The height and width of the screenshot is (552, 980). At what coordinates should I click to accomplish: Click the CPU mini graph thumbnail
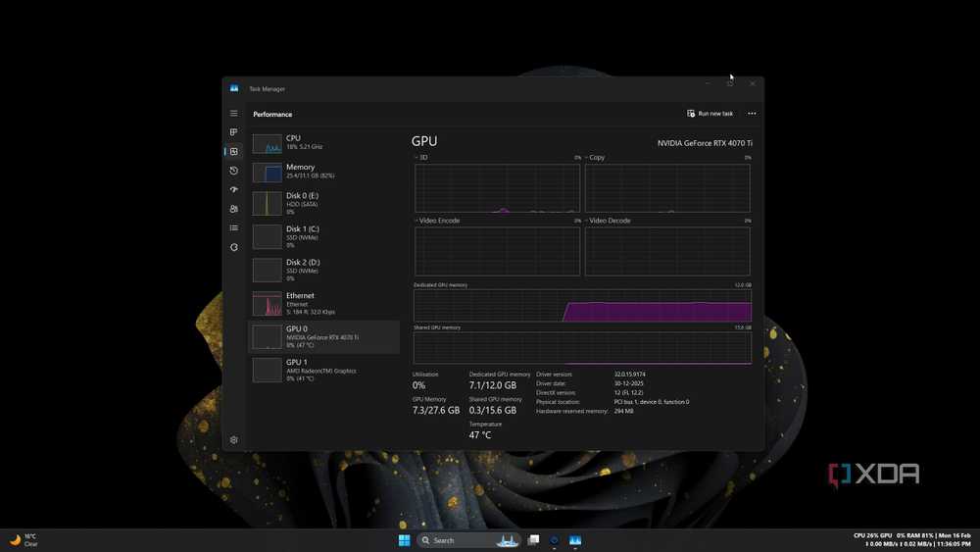tap(267, 143)
